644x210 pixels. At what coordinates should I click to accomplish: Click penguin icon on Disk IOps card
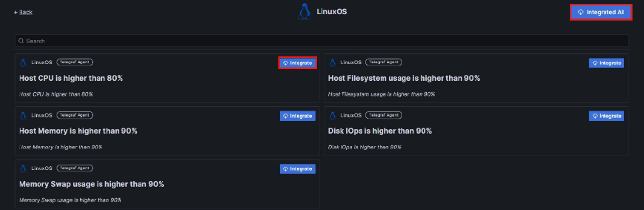332,116
